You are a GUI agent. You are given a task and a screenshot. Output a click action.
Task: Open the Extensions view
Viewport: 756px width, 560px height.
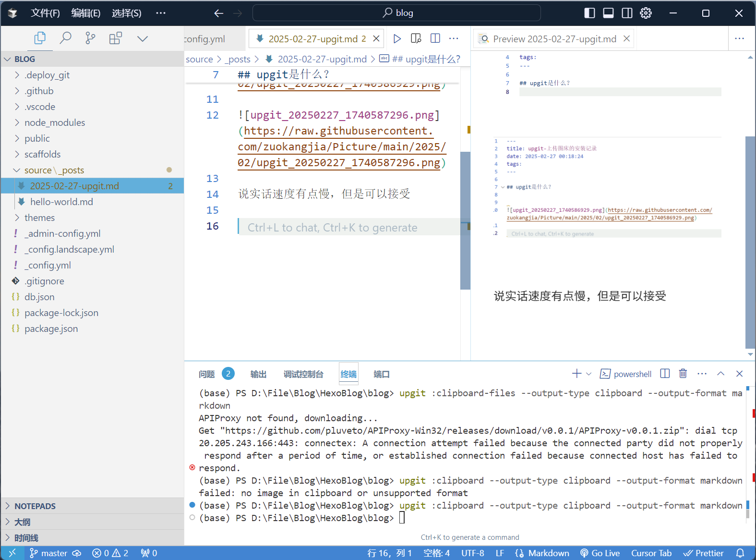[x=116, y=38]
